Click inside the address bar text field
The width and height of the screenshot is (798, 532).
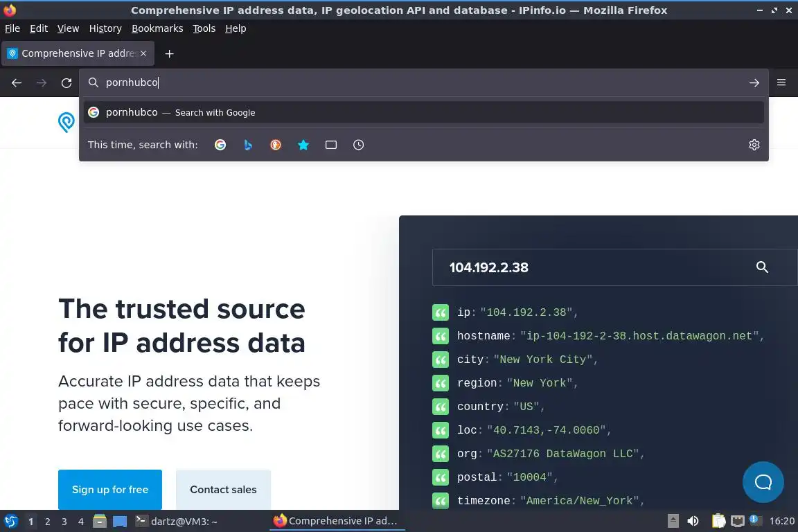(x=423, y=82)
